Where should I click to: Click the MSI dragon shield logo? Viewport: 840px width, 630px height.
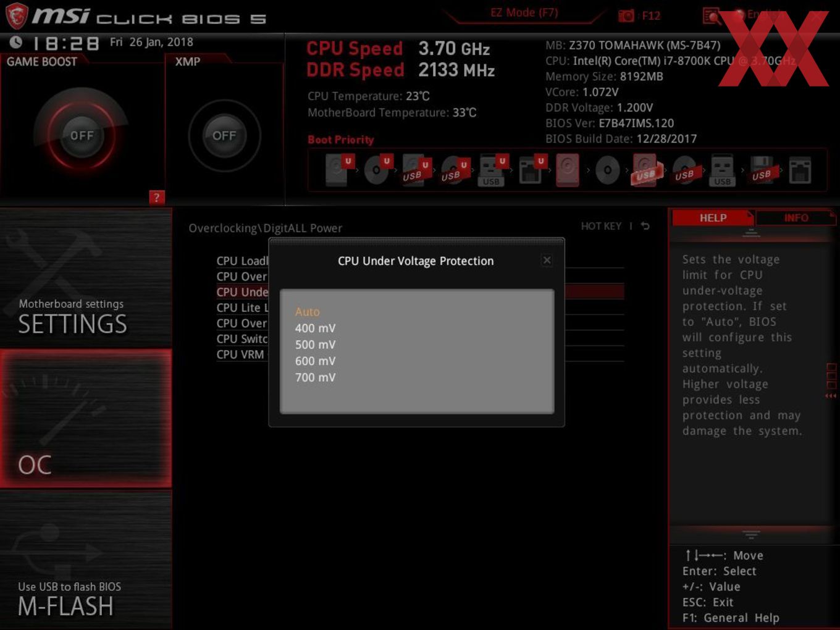click(x=16, y=15)
